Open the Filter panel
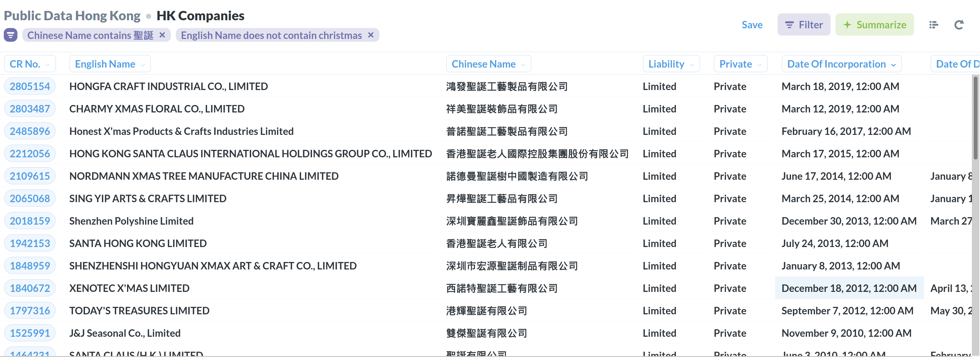980x357 pixels. tap(803, 25)
